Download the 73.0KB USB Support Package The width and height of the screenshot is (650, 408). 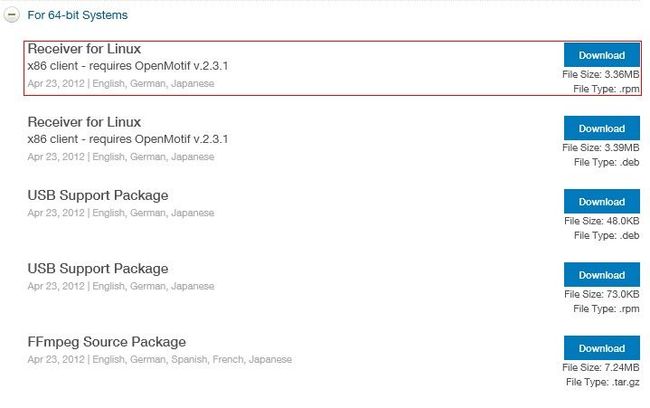[x=601, y=274]
